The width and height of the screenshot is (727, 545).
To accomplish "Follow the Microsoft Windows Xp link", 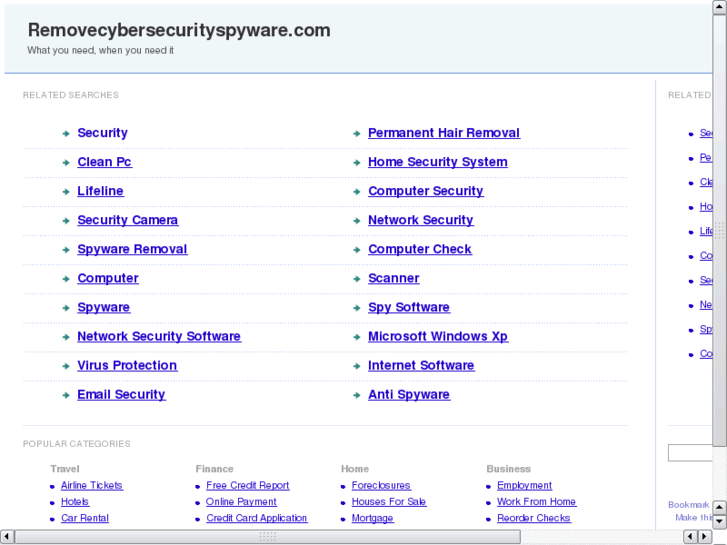I will [x=437, y=337].
